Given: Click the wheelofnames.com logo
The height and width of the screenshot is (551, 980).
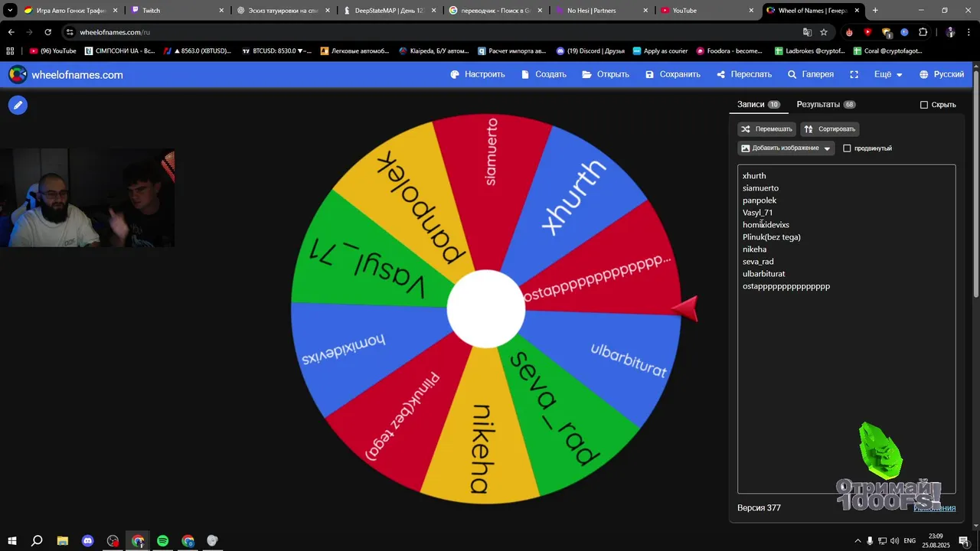Looking at the screenshot, I should [x=66, y=74].
